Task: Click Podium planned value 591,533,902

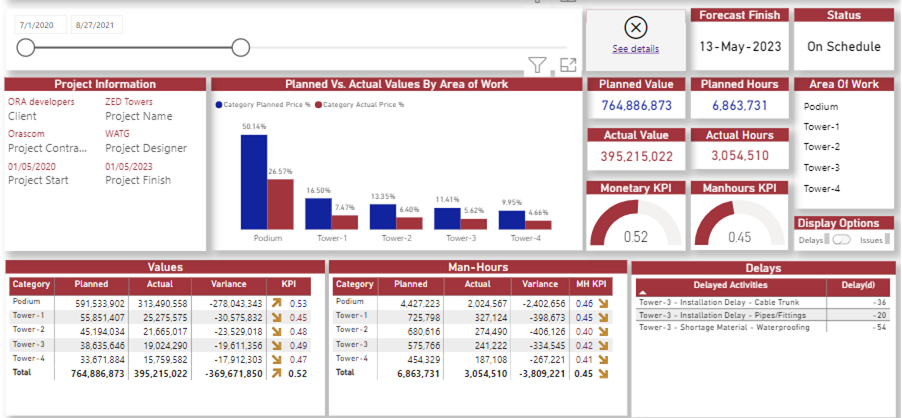Action: [99, 303]
